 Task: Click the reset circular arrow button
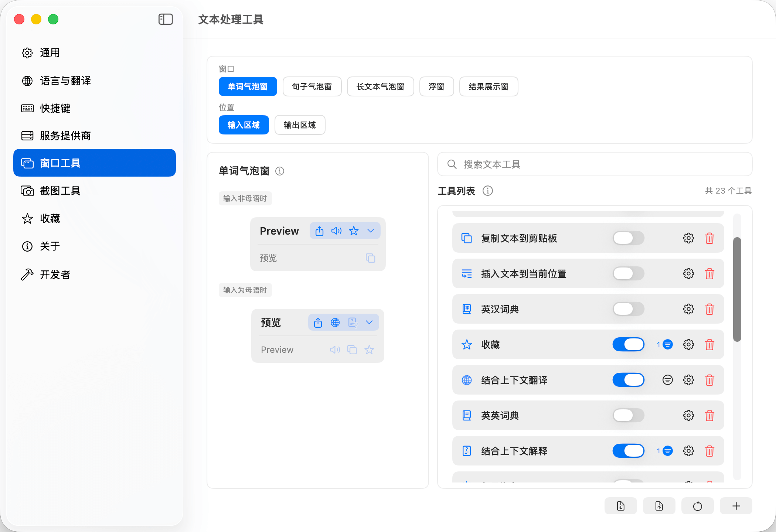(697, 506)
